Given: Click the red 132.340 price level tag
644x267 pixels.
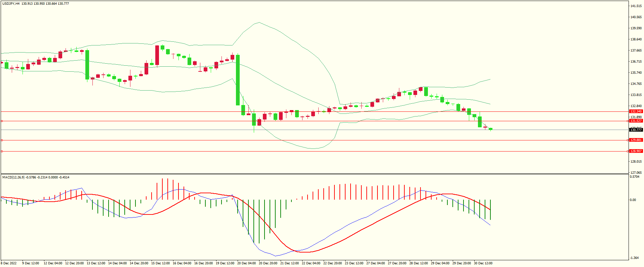Looking at the screenshot, I should (x=636, y=111).
